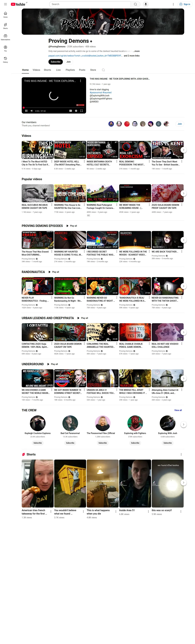Search within the channel using tab magnifier

tap(103, 70)
